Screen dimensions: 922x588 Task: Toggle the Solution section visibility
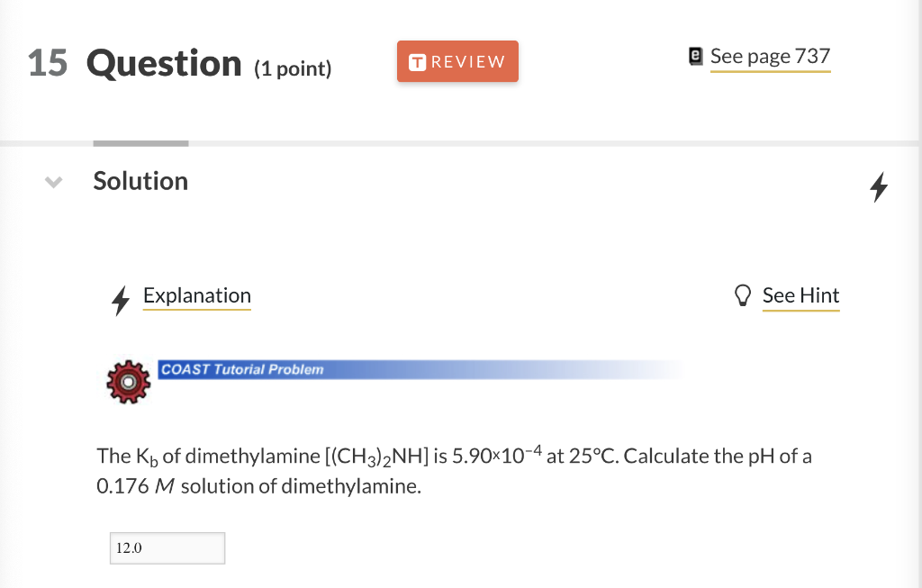coord(140,181)
